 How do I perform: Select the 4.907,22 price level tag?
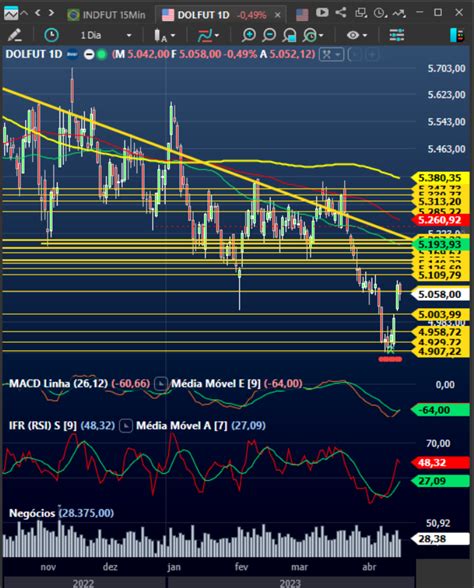(440, 351)
